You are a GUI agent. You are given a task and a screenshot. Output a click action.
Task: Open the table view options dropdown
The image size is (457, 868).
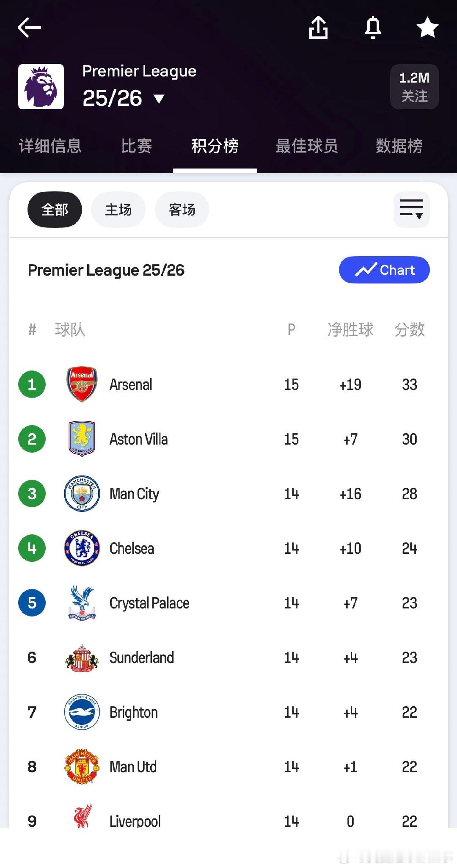pyautogui.click(x=411, y=210)
